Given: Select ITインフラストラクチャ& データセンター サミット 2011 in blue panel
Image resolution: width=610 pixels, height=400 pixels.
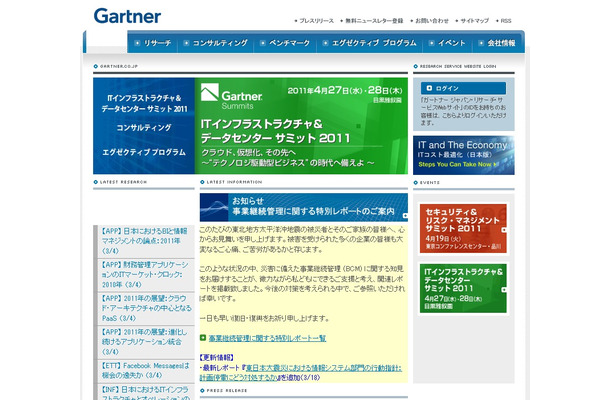Looking at the screenshot, I should pyautogui.click(x=144, y=104).
